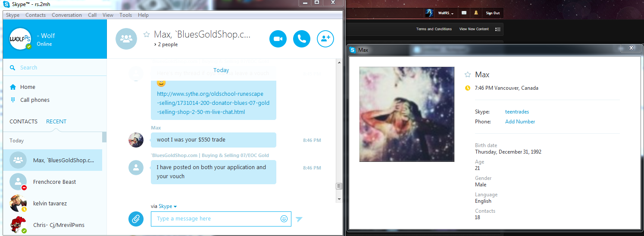Click the chat scrollbar up arrow

click(x=339, y=62)
